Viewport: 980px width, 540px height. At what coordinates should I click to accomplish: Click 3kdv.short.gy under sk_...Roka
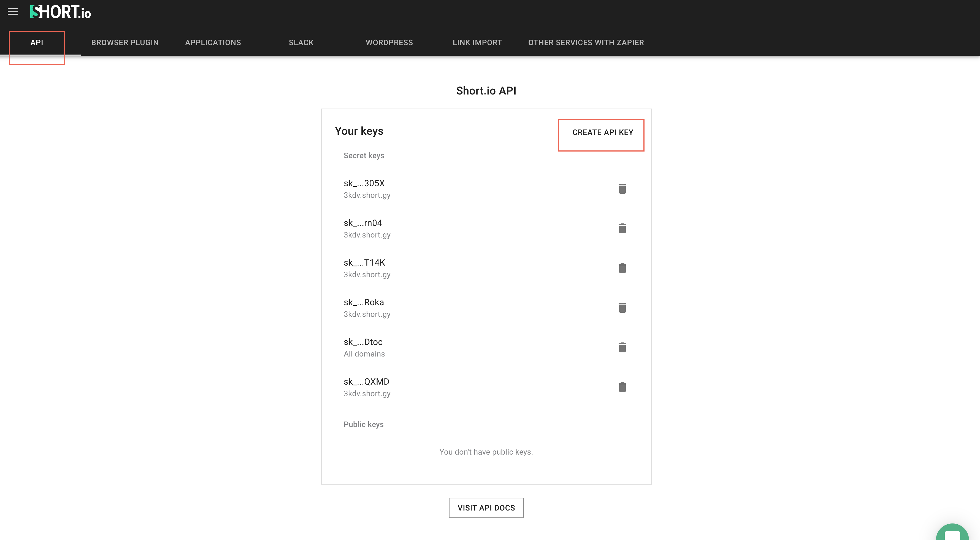(367, 314)
